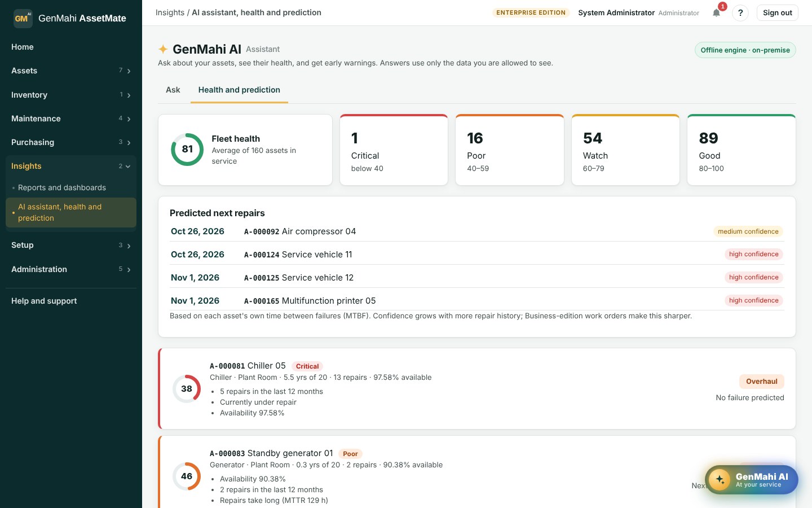Open the notifications bell

click(716, 12)
